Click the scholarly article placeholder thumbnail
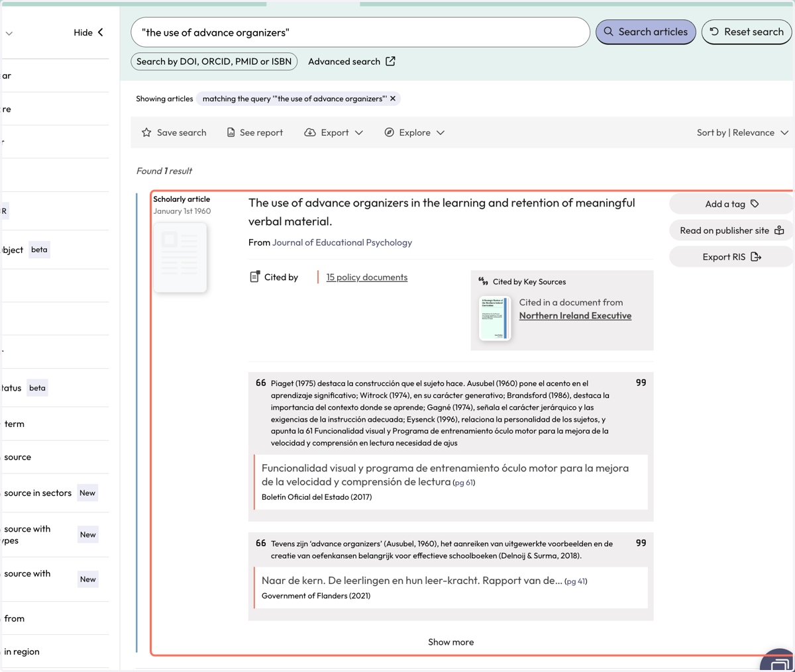Viewport: 795px width, 672px height. 180,258
